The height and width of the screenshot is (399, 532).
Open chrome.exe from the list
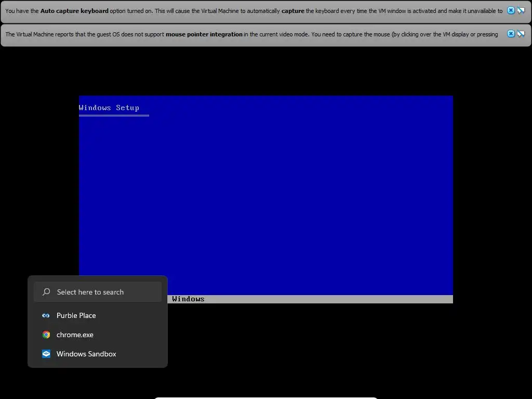pyautogui.click(x=98, y=335)
